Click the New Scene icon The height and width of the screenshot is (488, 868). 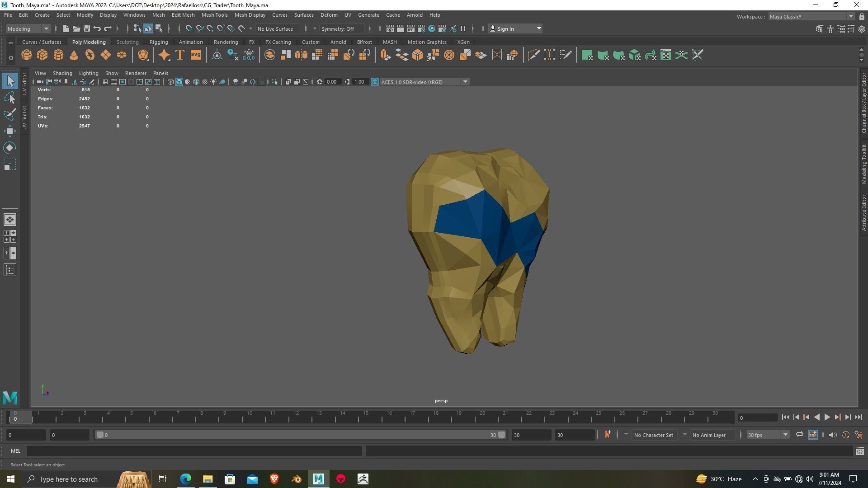(66, 28)
